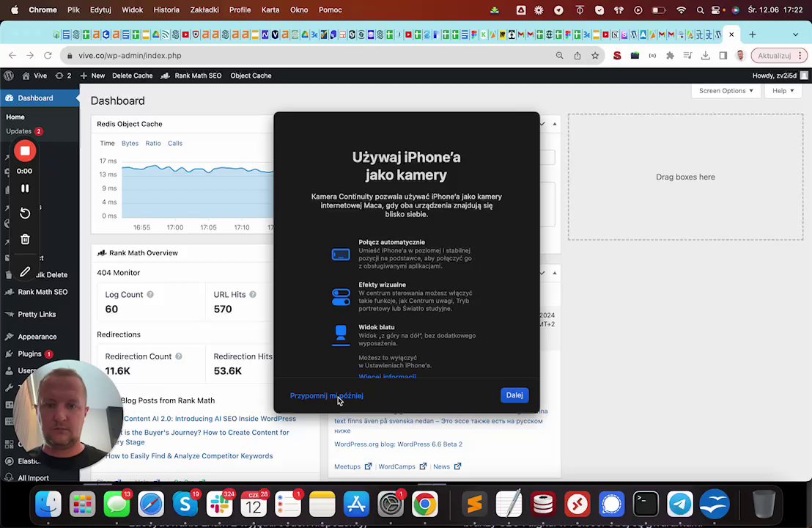Open Howdy user account menu
812x528 pixels.
(x=779, y=76)
